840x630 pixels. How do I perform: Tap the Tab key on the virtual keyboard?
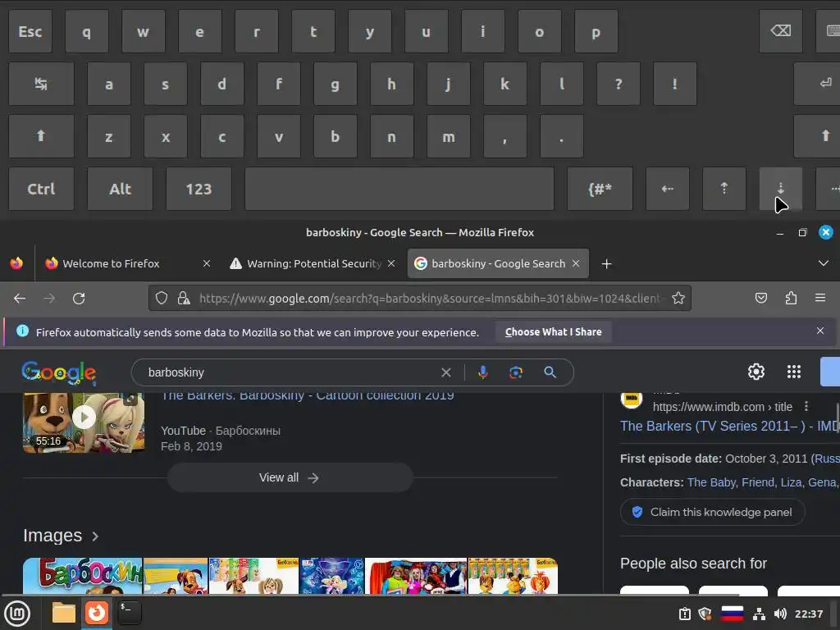[41, 84]
